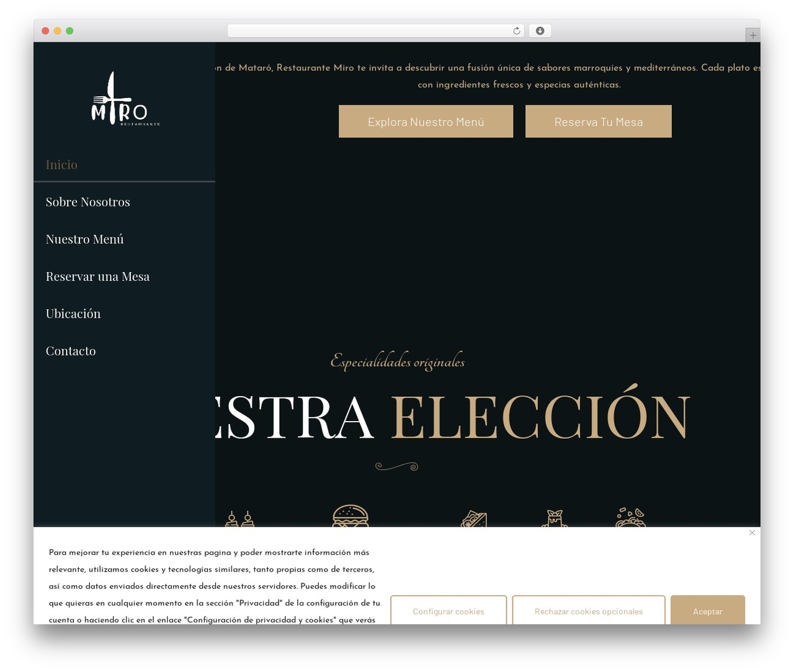Choose Rechazar cookies opcionales
794x672 pixels.
(589, 611)
